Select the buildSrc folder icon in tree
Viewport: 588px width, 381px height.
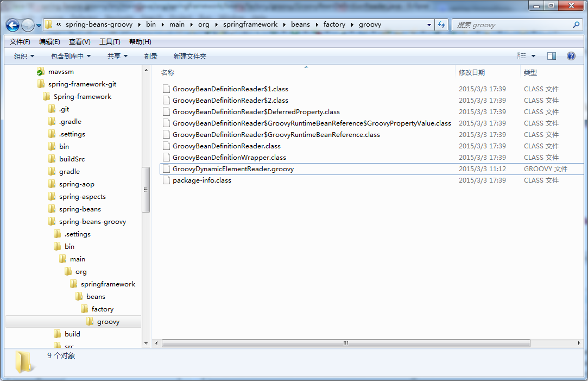[52, 159]
